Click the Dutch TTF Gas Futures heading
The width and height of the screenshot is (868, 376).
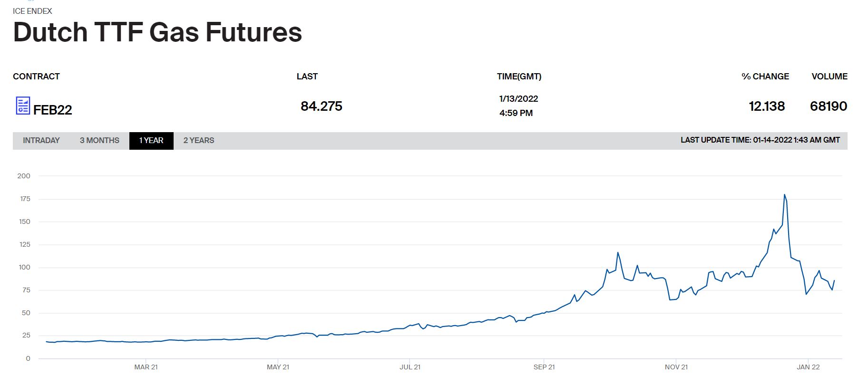(157, 32)
